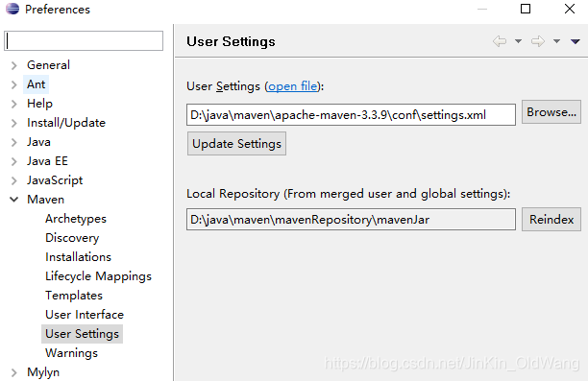Image resolution: width=588 pixels, height=381 pixels.
Task: Open the back history dropdown arrow
Action: pos(518,41)
